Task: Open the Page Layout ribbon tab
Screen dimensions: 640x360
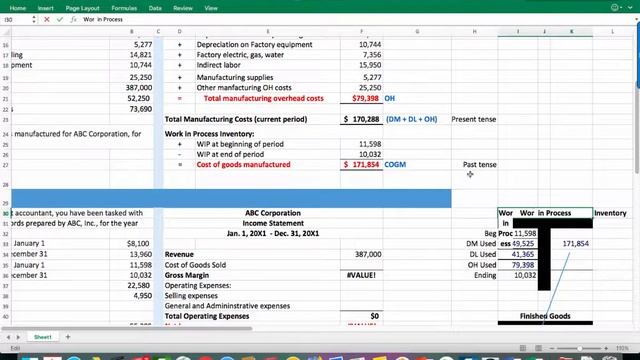Action: tap(82, 8)
